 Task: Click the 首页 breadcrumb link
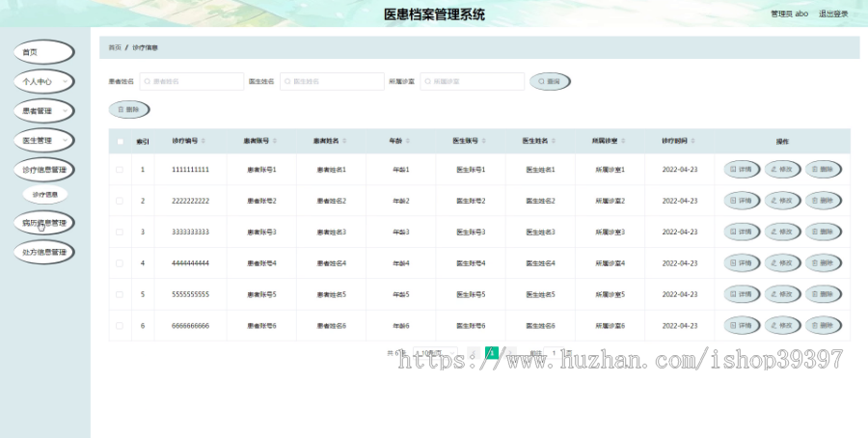click(115, 47)
